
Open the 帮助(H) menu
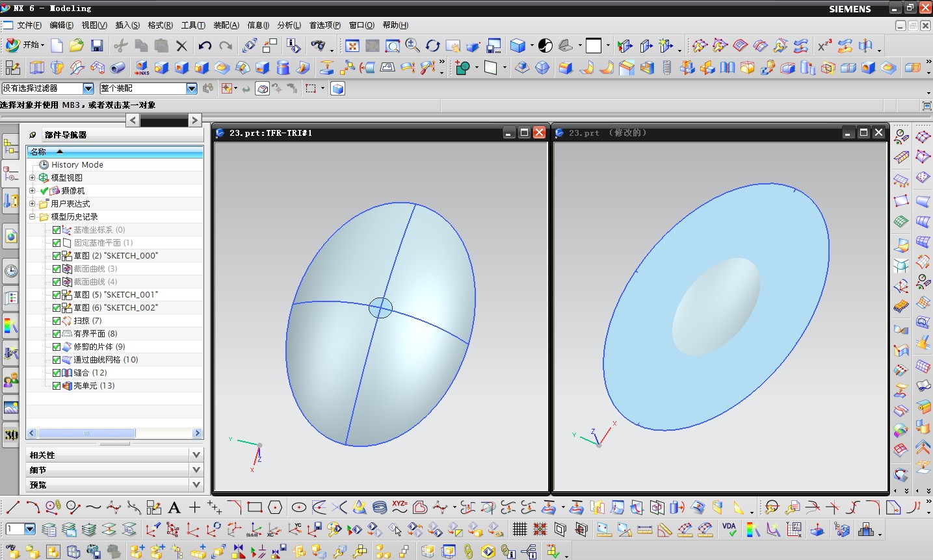point(395,25)
